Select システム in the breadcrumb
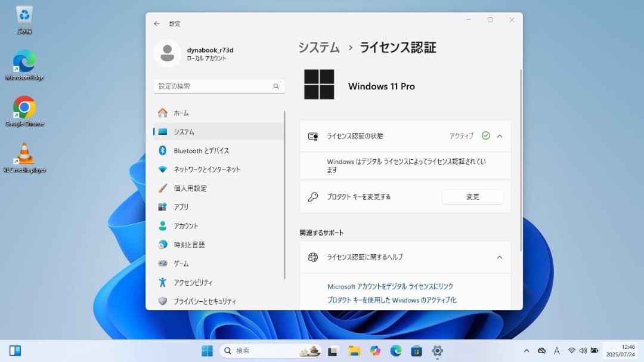The width and height of the screenshot is (644, 362). click(318, 47)
